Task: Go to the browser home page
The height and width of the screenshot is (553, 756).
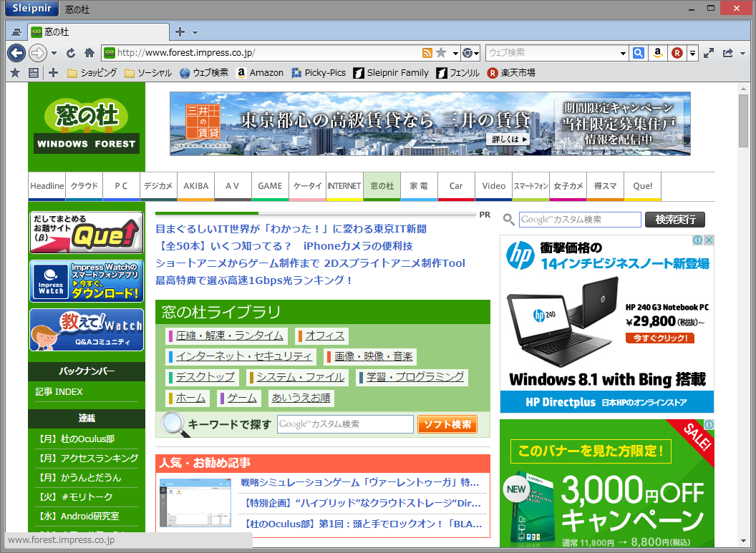Action: coord(87,53)
